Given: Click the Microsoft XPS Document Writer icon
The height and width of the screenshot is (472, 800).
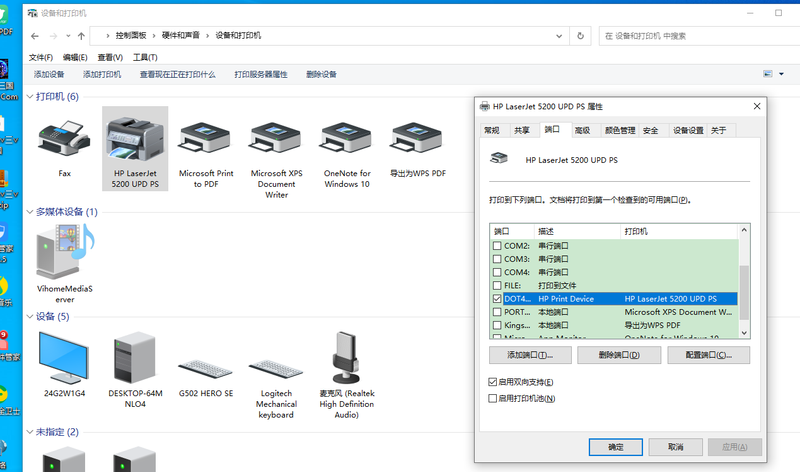Looking at the screenshot, I should [x=276, y=138].
